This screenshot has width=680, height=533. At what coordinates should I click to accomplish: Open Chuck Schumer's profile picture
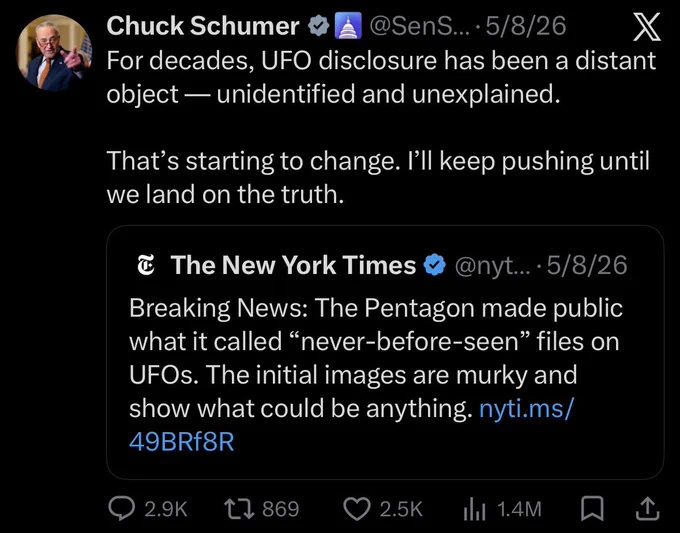[54, 53]
